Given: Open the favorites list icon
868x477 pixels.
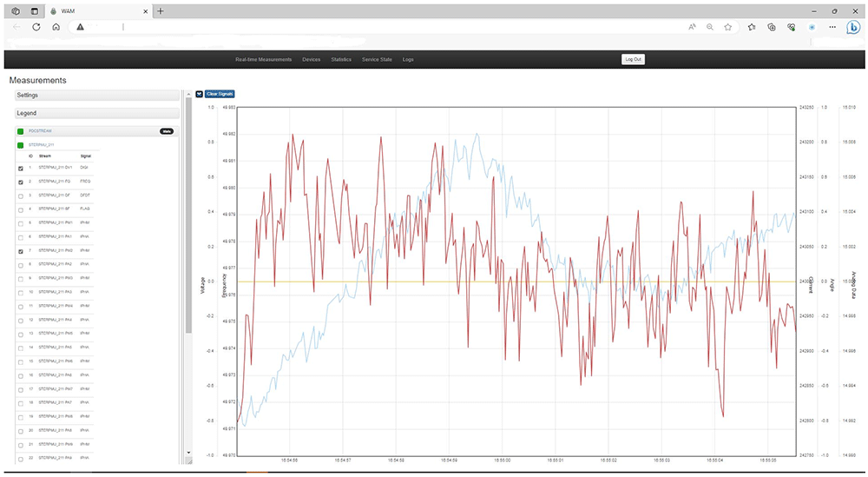Looking at the screenshot, I should click(x=752, y=27).
